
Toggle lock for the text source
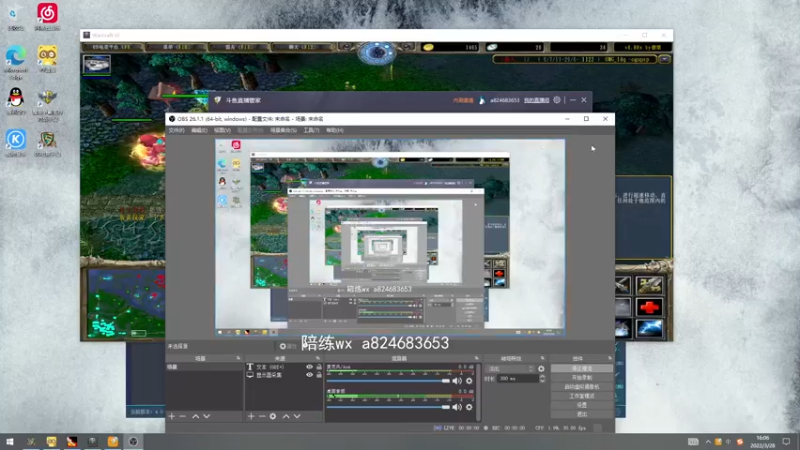point(319,367)
